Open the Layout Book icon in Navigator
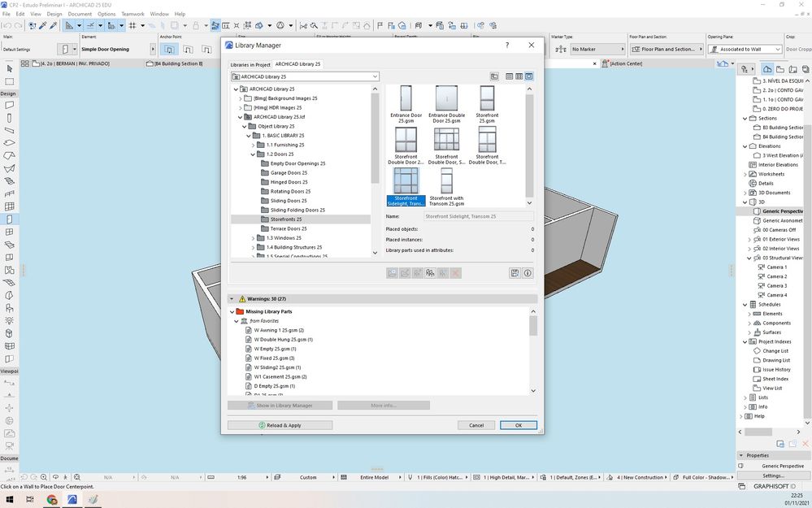812x508 pixels. 792,69
